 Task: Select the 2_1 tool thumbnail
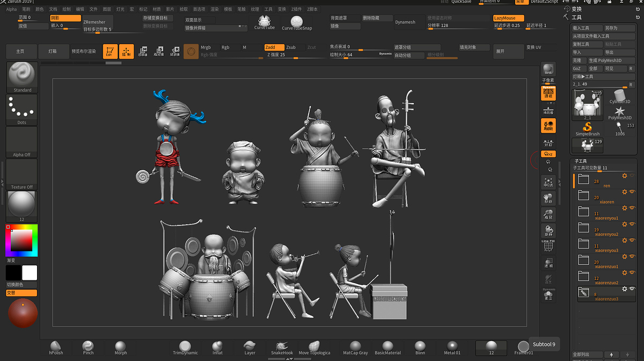(x=587, y=104)
